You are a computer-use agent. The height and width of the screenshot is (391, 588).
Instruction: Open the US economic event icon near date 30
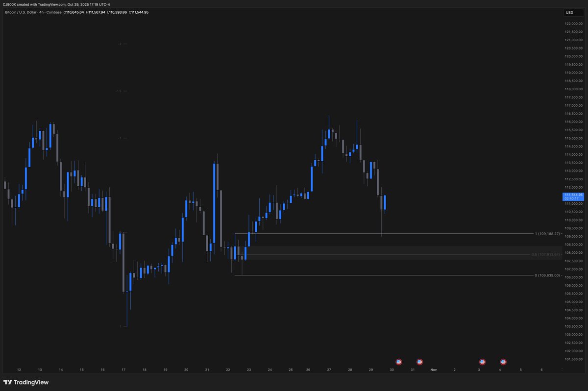(x=398, y=362)
